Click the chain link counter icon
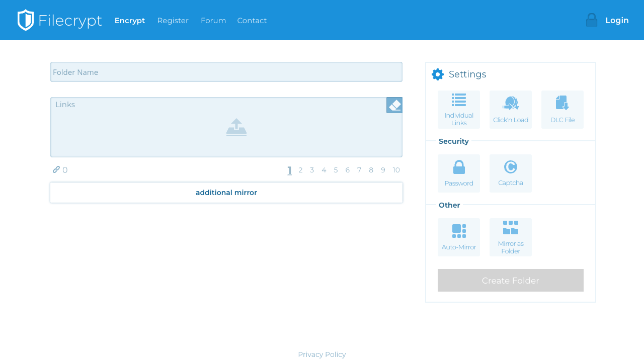 coord(56,169)
